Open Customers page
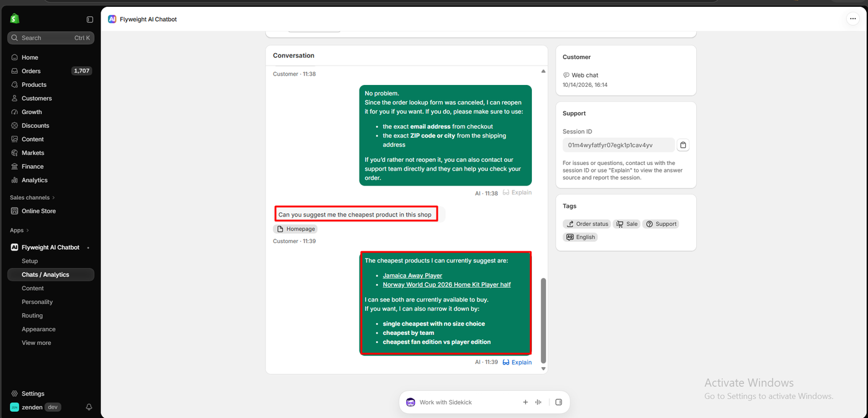868x418 pixels. coord(51,98)
